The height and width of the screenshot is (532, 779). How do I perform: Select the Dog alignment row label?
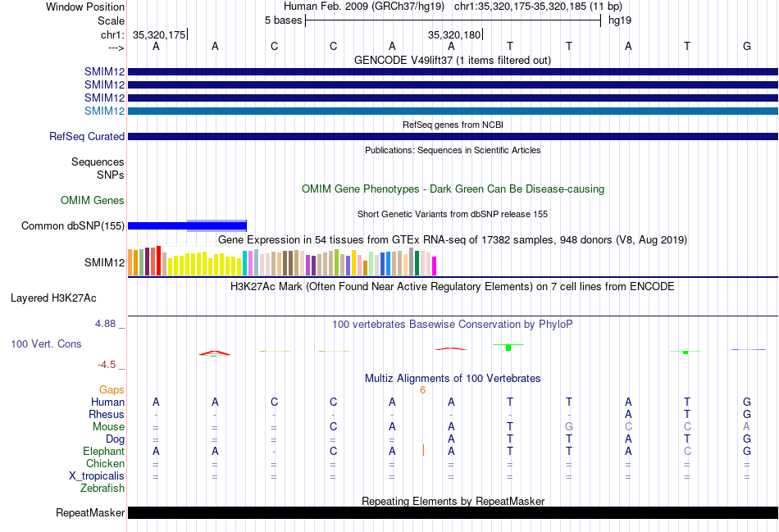pos(115,439)
